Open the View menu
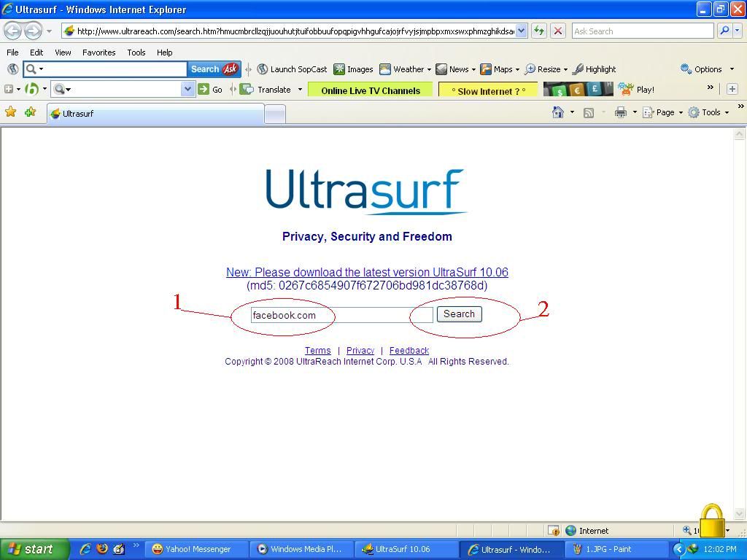The height and width of the screenshot is (560, 747). [x=63, y=52]
